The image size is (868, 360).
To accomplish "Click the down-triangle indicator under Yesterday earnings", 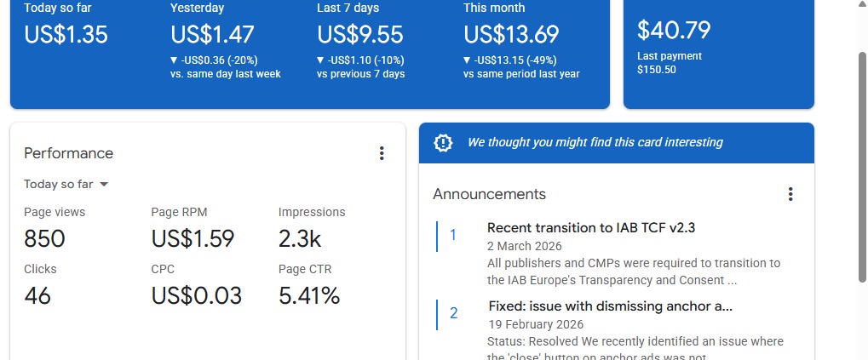I will [x=175, y=60].
